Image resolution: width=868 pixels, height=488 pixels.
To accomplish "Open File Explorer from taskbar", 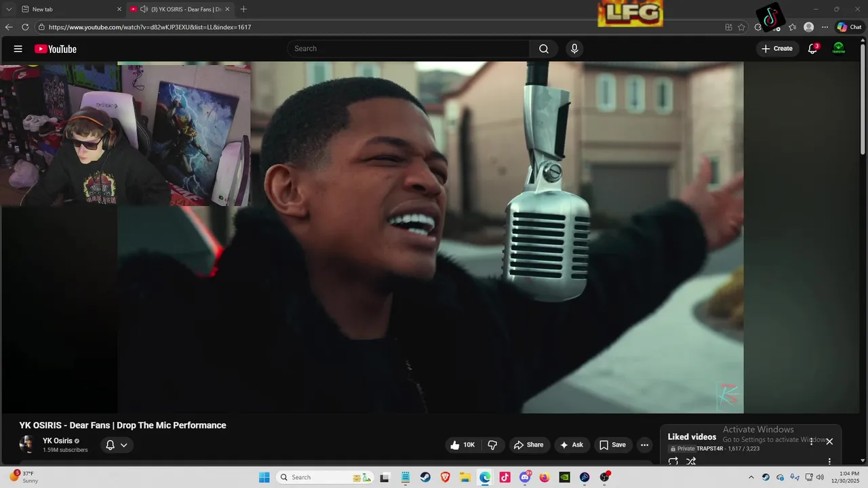I will (x=465, y=477).
